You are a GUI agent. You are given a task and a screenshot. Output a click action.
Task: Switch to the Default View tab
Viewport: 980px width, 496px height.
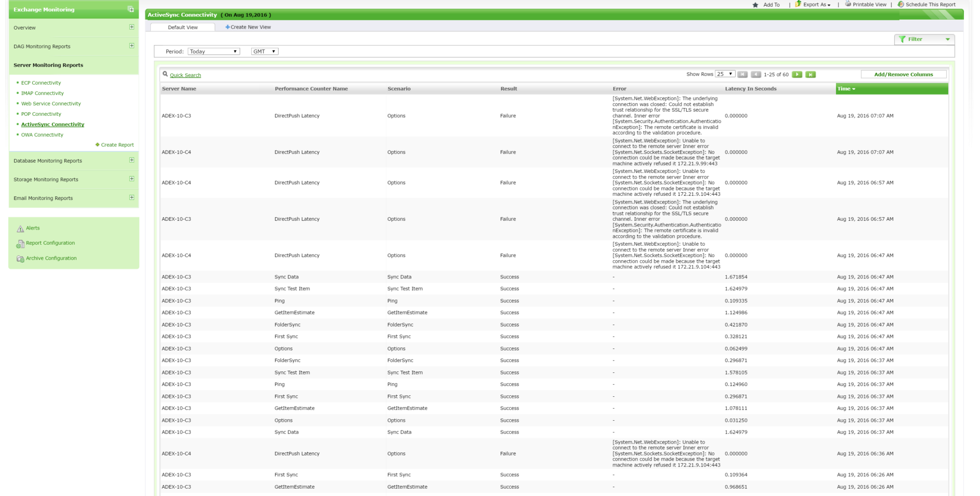(x=185, y=27)
